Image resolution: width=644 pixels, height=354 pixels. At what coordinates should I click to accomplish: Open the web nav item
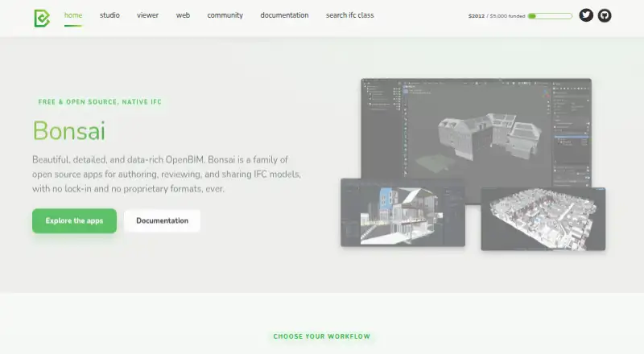tap(183, 15)
